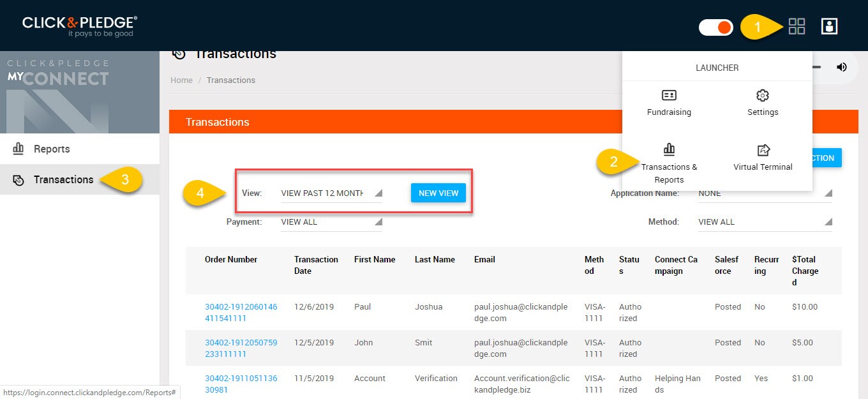Click the Fundraising card icon
Viewport: 868px width, 399px height.
(x=669, y=95)
